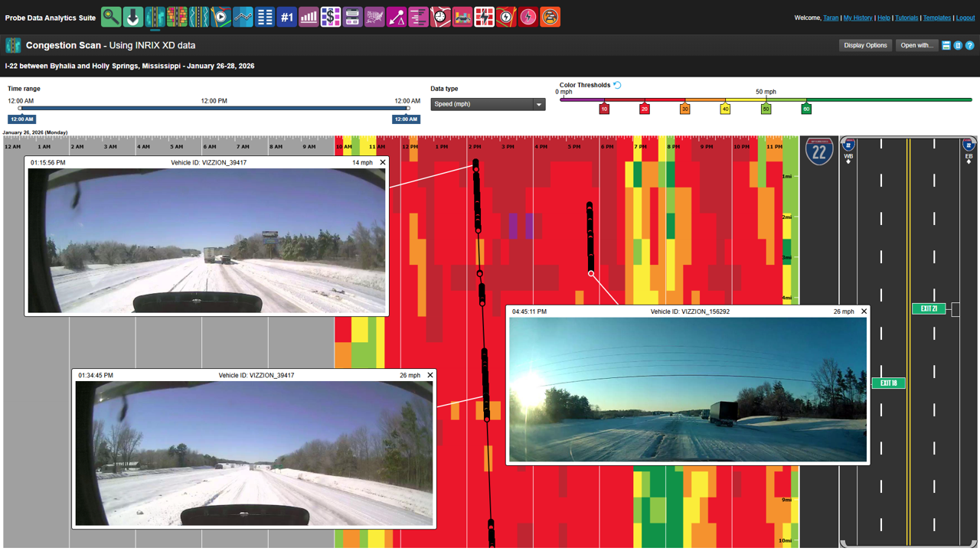Open the magenta arrow-and-triangle tool icon
Viewport: 980px width, 551px height.
point(397,17)
